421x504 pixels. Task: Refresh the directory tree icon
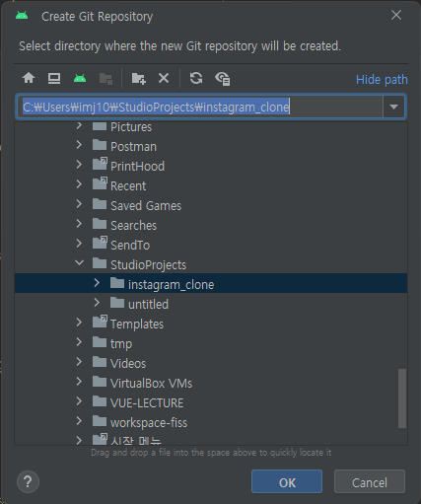pyautogui.click(x=196, y=78)
